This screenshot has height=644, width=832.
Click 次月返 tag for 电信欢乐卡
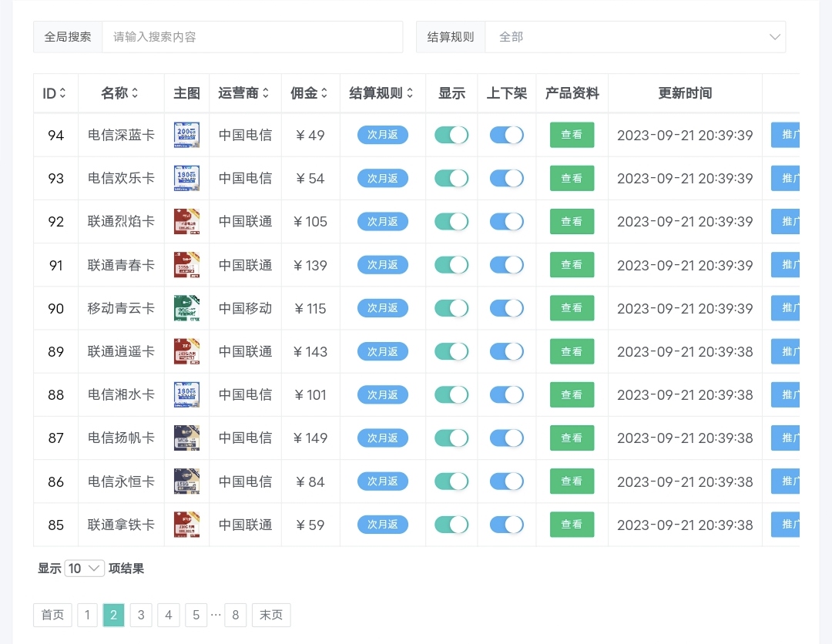coord(382,179)
